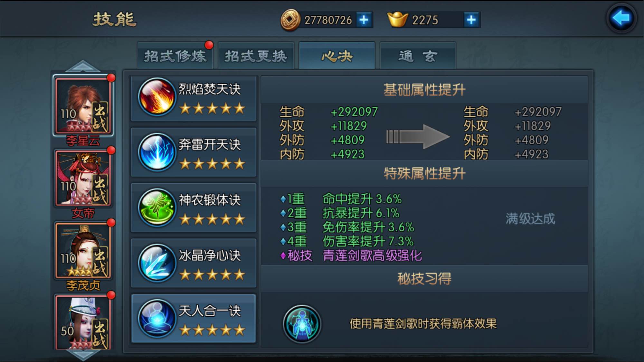Click the gold coin currency icon
Image resolution: width=644 pixels, height=362 pixels.
(x=290, y=20)
